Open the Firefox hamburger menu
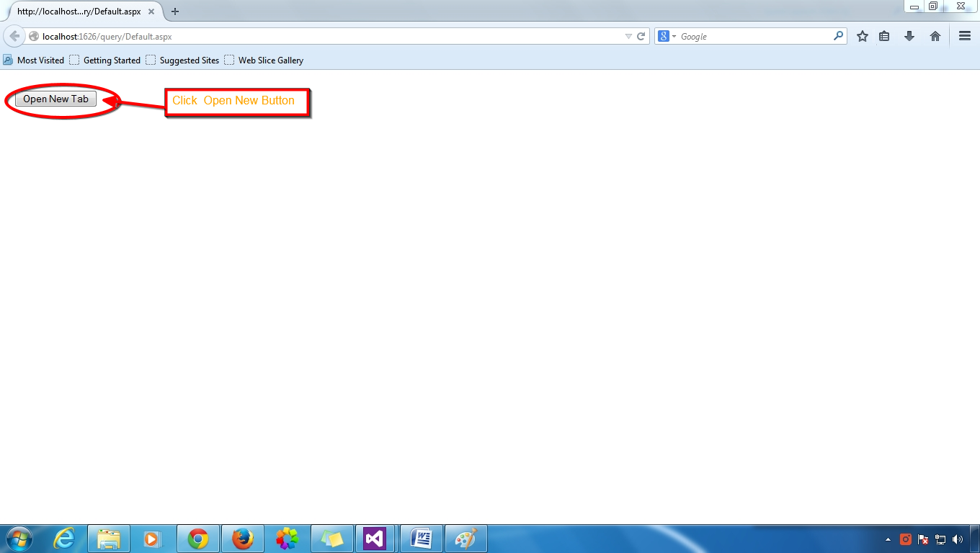 click(x=965, y=36)
